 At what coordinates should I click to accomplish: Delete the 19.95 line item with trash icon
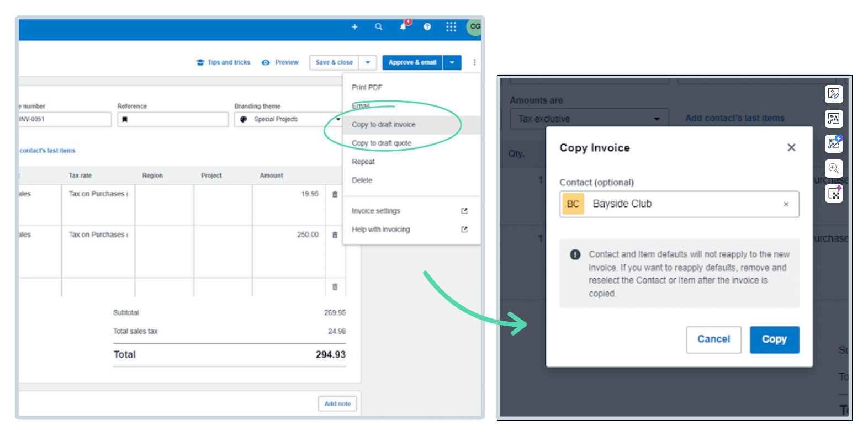[335, 194]
